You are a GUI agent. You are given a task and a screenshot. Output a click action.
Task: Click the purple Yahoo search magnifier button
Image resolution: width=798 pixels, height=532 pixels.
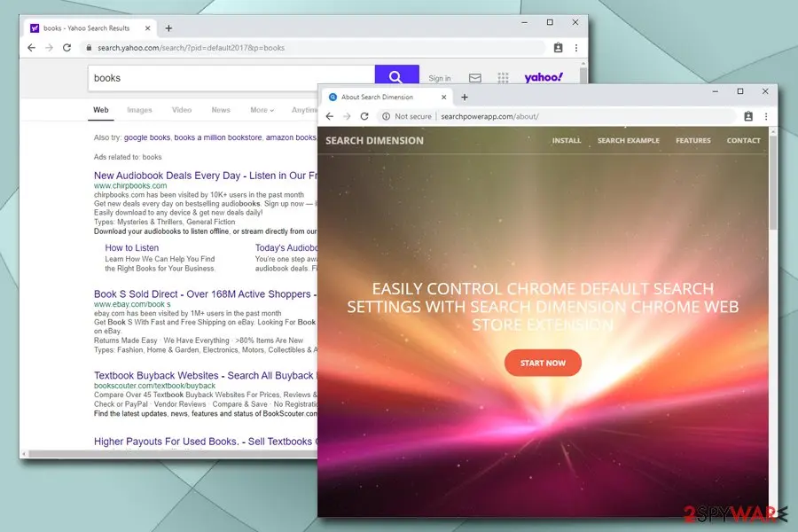click(x=396, y=75)
